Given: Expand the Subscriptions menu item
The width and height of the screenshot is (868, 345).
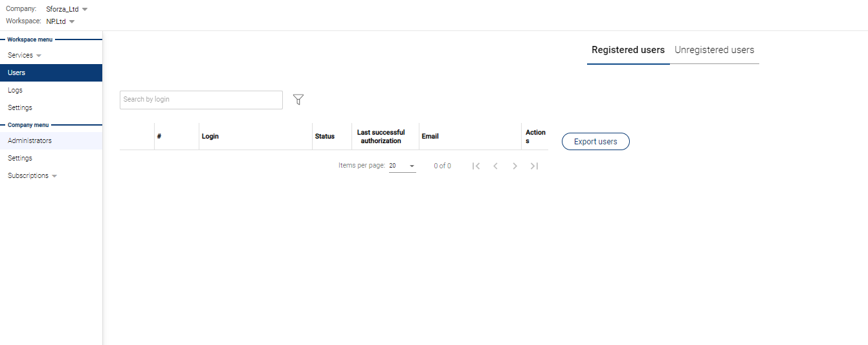Looking at the screenshot, I should pyautogui.click(x=32, y=176).
